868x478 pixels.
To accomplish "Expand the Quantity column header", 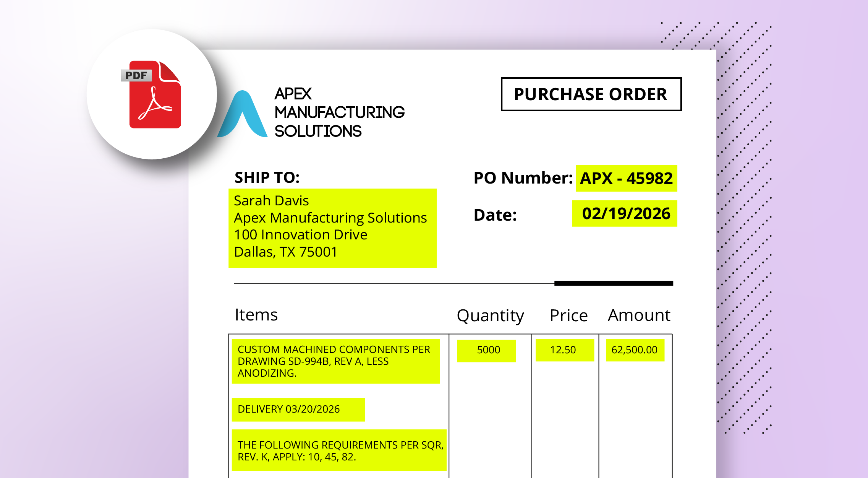I will 491,315.
